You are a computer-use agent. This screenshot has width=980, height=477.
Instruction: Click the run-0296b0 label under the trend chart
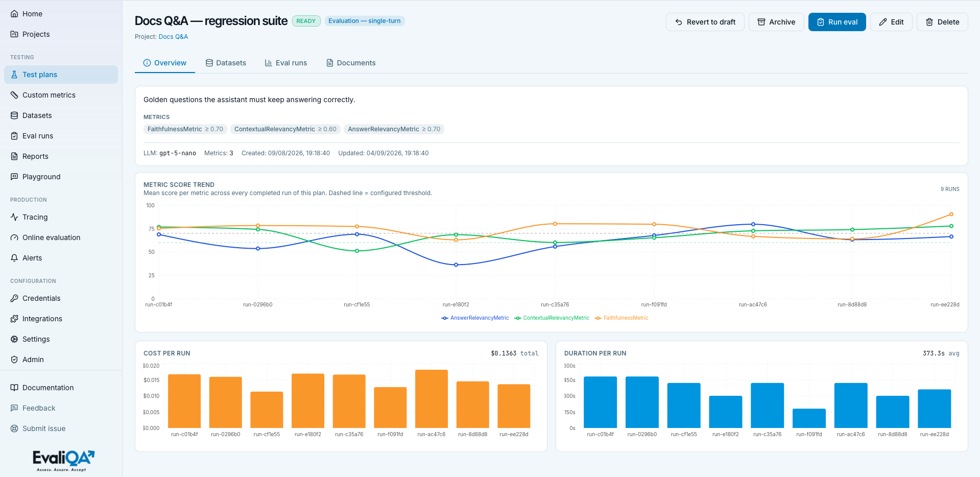coord(258,305)
